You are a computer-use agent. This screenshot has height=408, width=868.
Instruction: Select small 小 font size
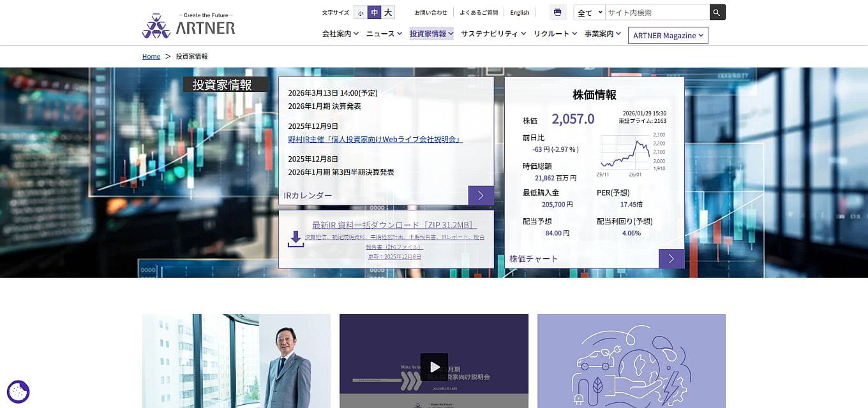[x=361, y=12]
